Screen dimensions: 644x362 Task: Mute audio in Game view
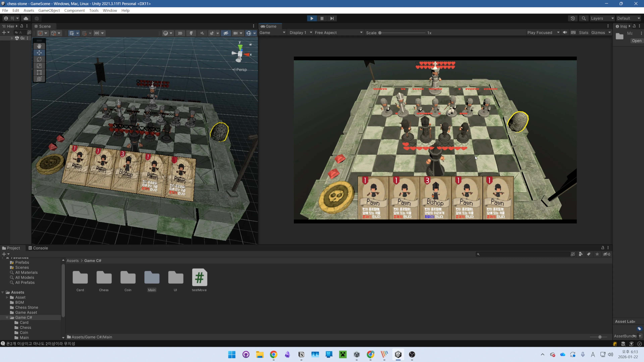point(565,33)
